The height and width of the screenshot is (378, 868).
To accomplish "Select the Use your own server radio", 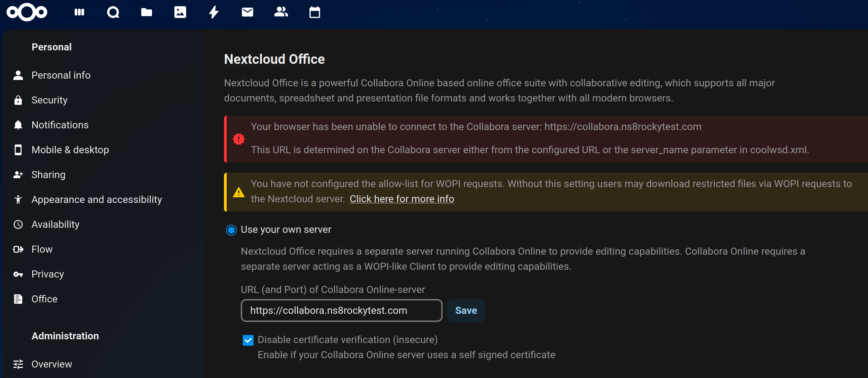I will point(231,230).
